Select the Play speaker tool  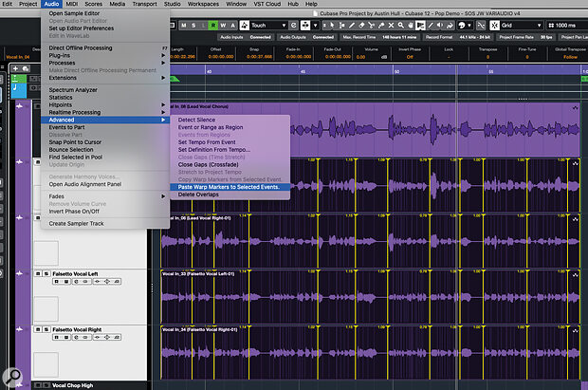tap(440, 26)
